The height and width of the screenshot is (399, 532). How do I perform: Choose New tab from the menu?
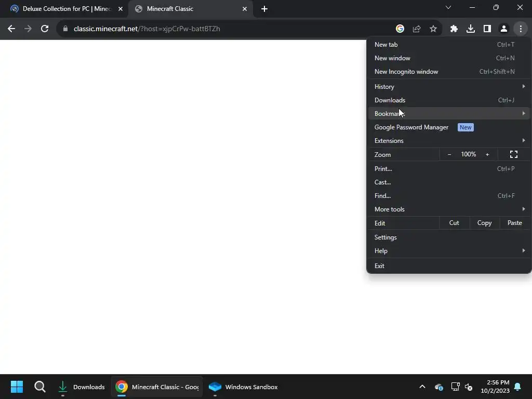tap(449, 45)
